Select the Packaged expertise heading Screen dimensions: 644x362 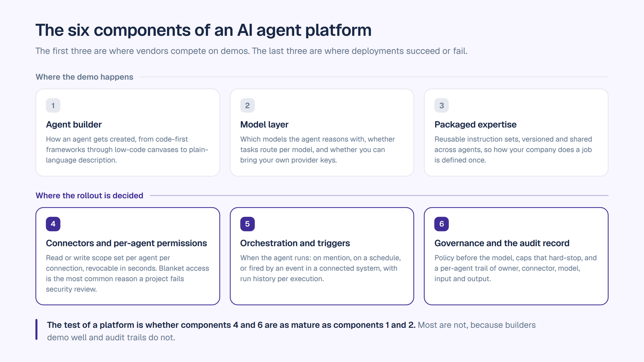tap(475, 125)
